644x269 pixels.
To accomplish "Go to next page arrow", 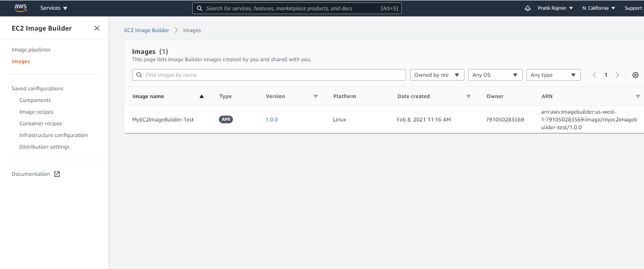I will click(x=617, y=75).
